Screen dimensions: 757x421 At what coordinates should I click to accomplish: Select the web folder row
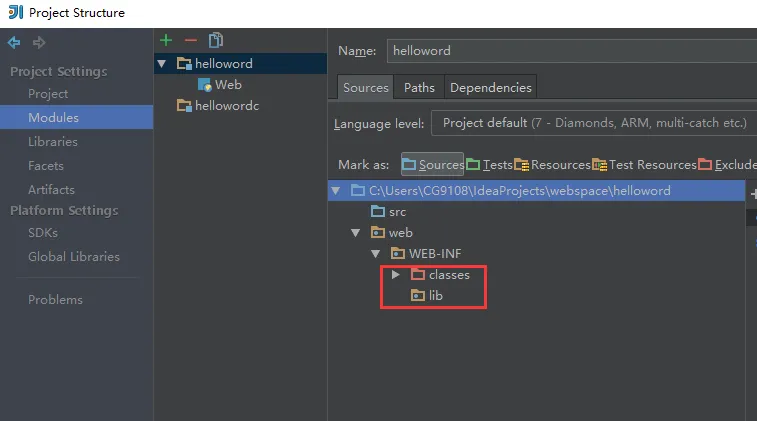coord(536,233)
